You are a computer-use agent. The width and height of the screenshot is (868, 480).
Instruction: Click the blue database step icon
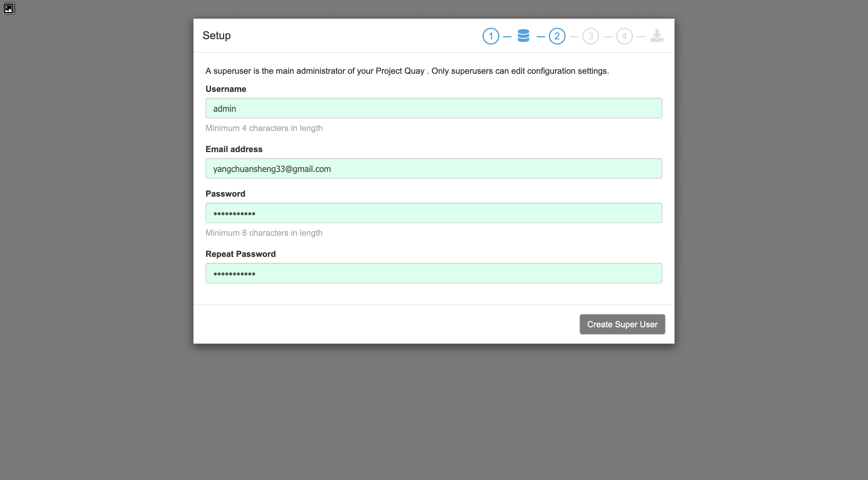click(x=523, y=36)
